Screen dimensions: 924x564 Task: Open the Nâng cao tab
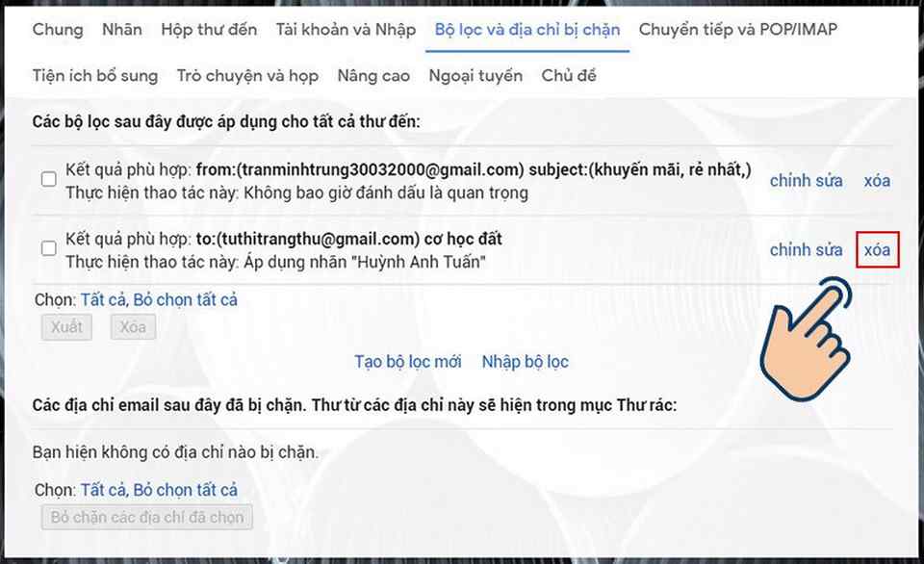373,75
